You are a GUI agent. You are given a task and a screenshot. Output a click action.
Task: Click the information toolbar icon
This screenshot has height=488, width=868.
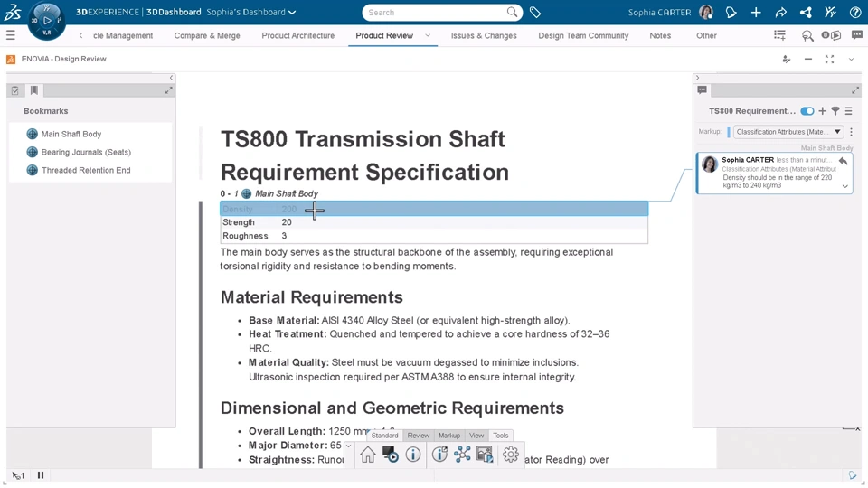413,455
